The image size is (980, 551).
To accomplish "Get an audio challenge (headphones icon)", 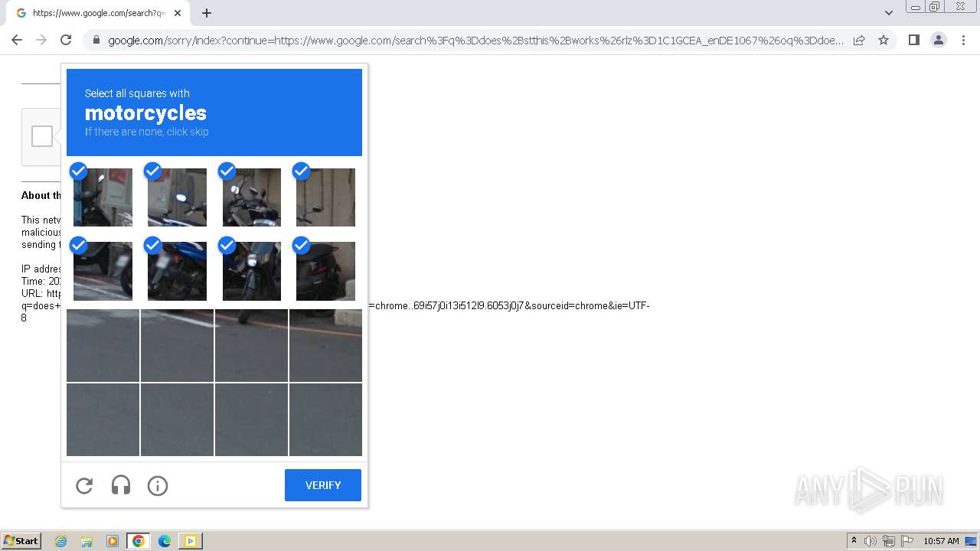I will [121, 485].
